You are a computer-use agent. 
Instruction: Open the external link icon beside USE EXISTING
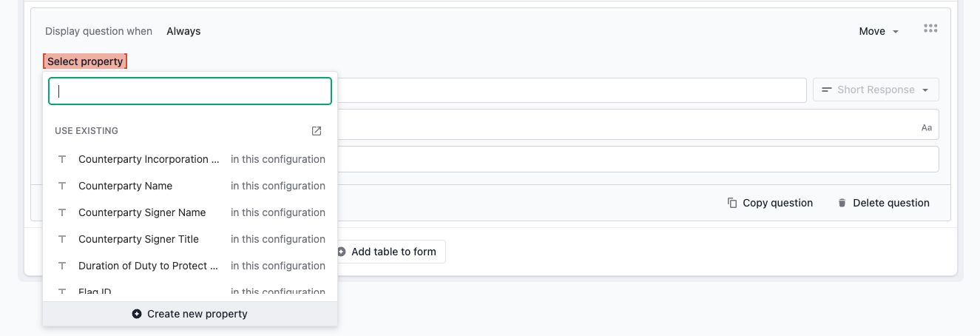click(317, 131)
